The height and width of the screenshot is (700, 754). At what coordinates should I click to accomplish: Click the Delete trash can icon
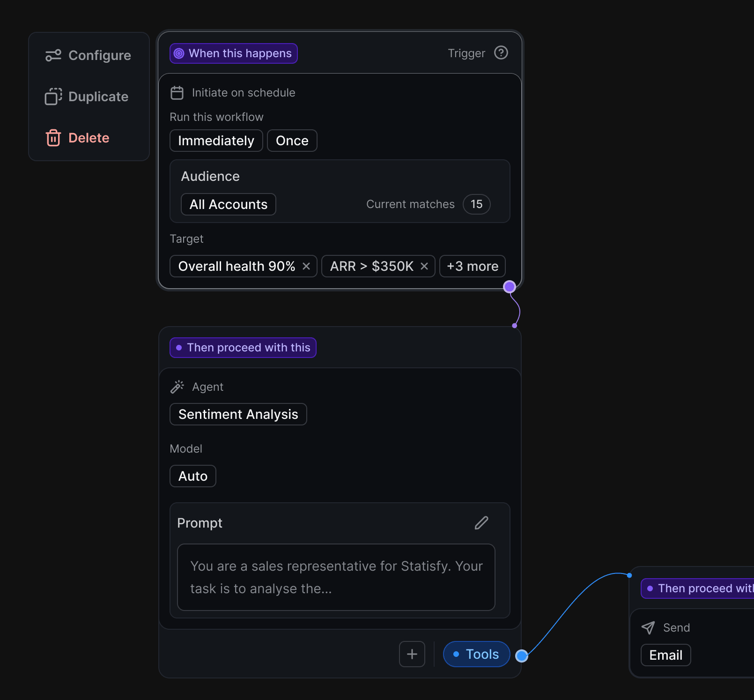coord(53,138)
